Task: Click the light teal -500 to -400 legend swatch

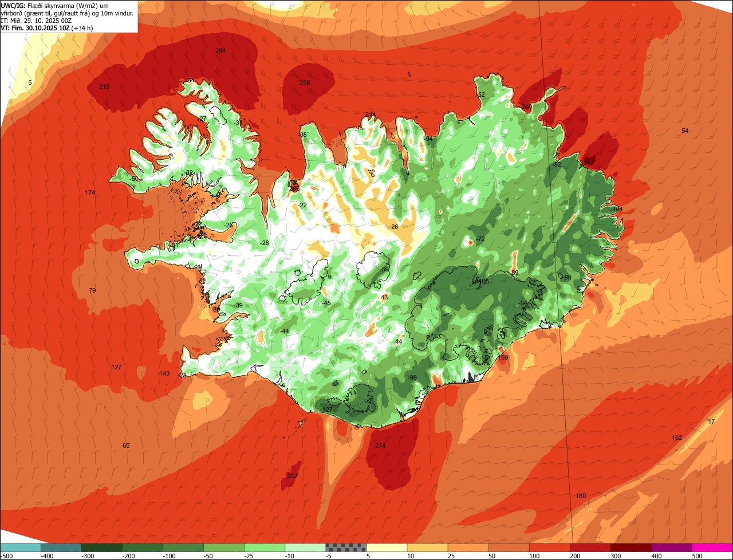Action: coord(21,547)
